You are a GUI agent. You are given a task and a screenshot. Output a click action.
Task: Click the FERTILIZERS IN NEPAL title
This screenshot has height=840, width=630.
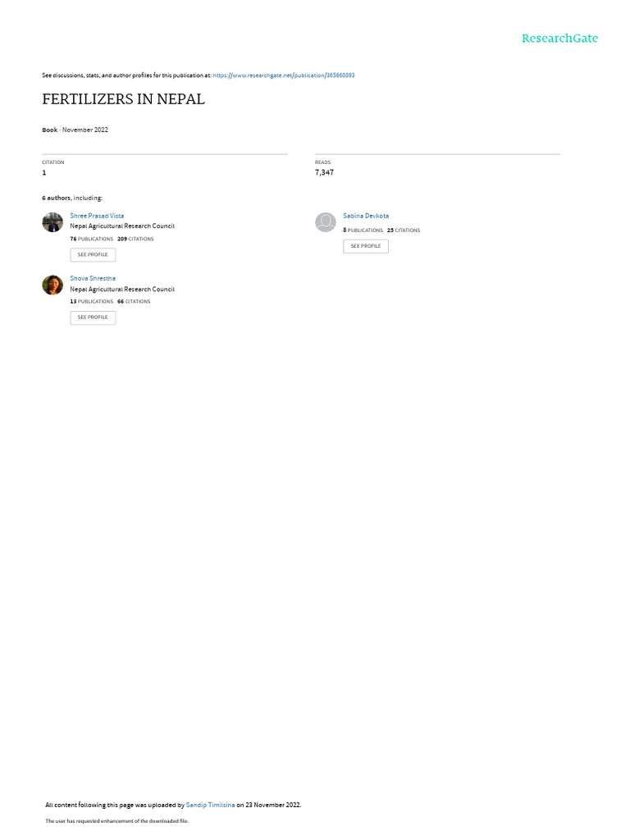point(123,99)
